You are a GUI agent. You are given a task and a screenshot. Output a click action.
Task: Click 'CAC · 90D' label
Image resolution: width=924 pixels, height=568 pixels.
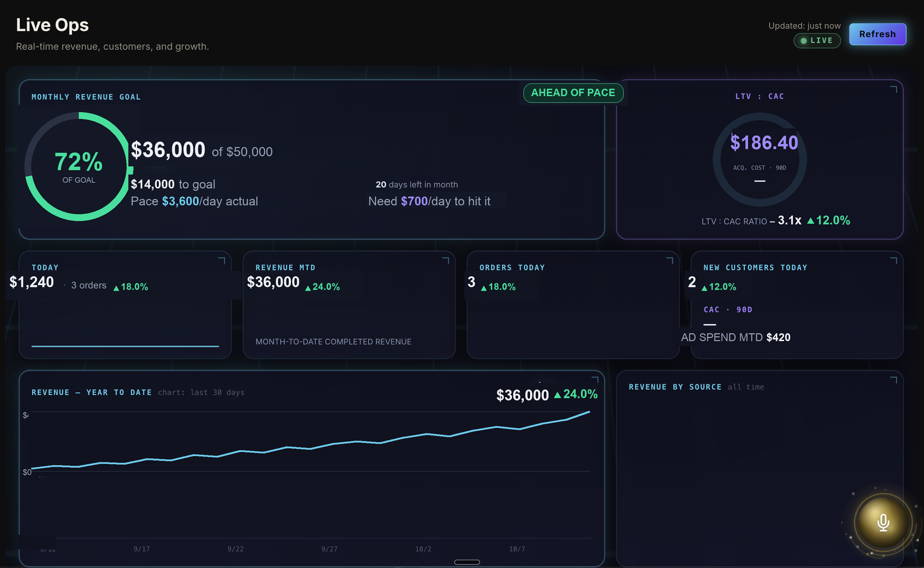(x=728, y=309)
